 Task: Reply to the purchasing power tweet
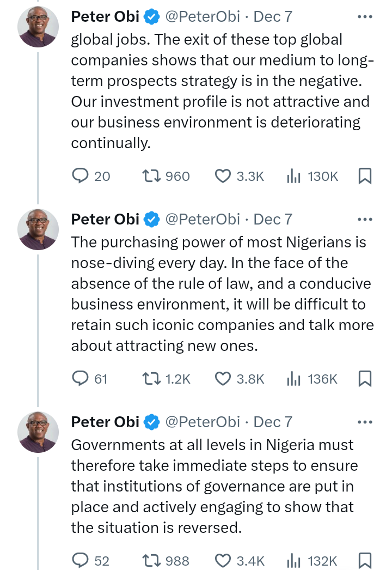(x=81, y=379)
